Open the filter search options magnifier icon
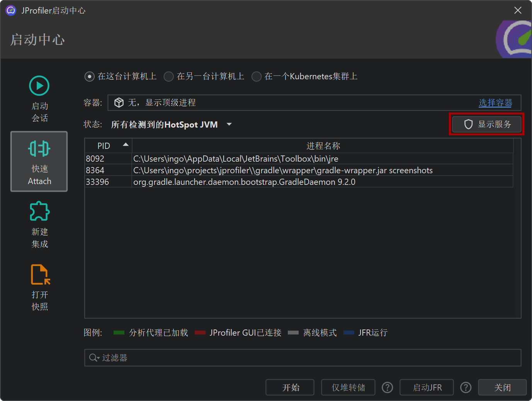Screen dimensions: 532x401 pyautogui.click(x=94, y=358)
